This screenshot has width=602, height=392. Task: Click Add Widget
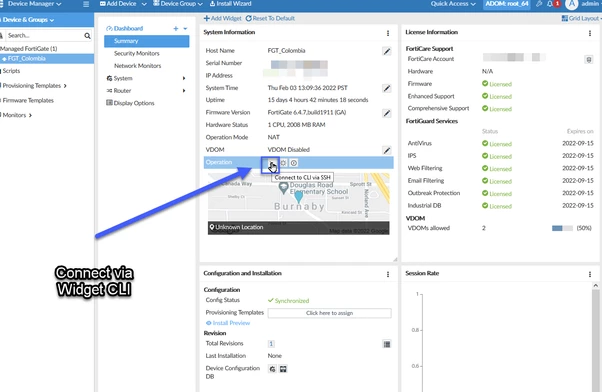click(x=223, y=18)
